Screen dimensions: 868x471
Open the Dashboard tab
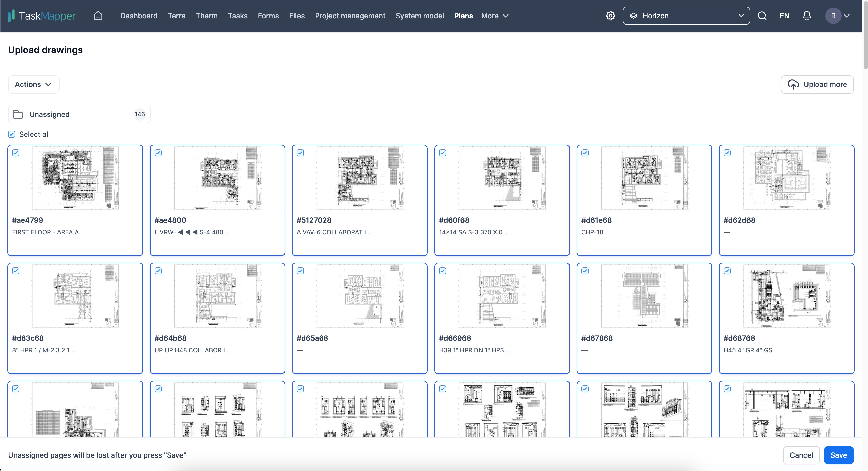[139, 16]
